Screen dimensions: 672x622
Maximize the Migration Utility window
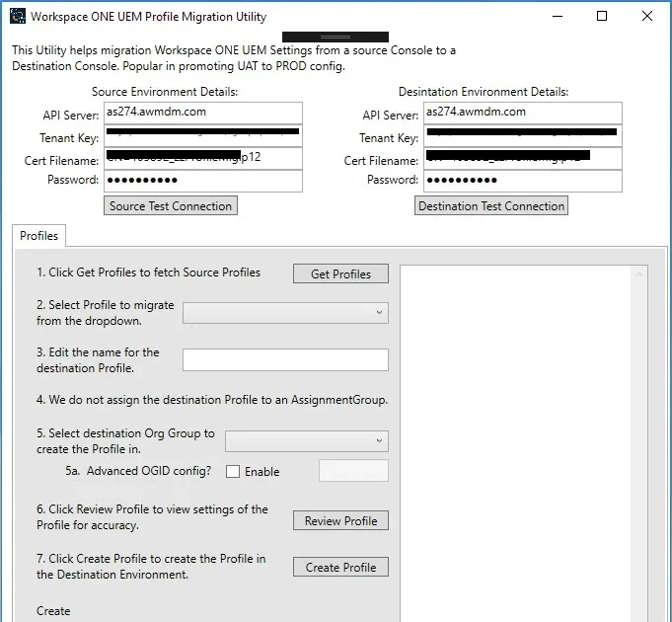602,16
